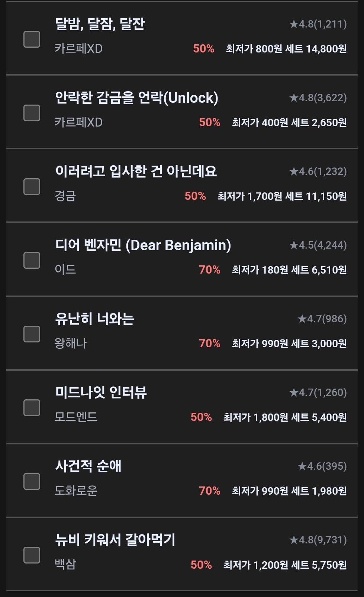Tick the 이러려고 입사한 건 아닌데요 checkbox
The width and height of the screenshot is (364, 597).
click(32, 186)
